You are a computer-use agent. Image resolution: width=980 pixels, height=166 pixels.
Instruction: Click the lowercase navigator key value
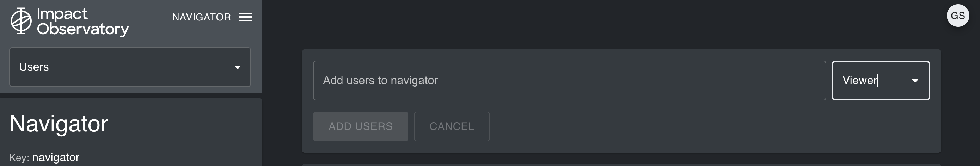(x=56, y=157)
